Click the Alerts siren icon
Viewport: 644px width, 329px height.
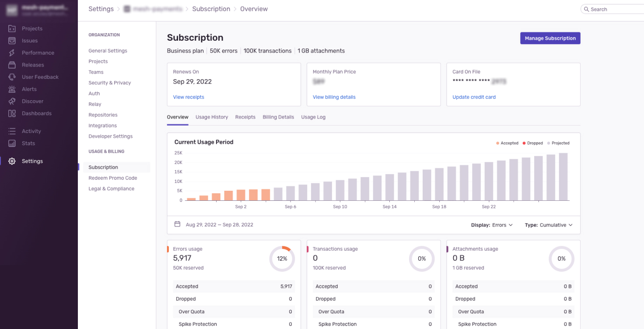12,89
